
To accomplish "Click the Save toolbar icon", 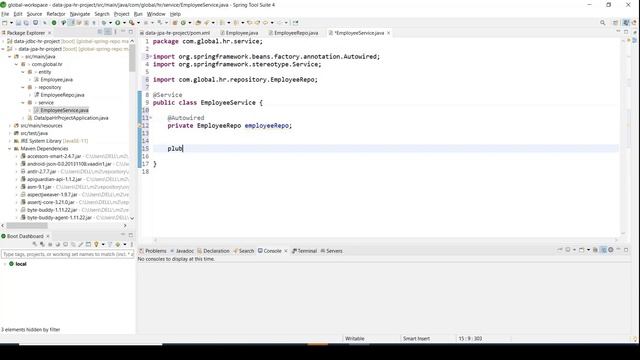I will coord(18,23).
